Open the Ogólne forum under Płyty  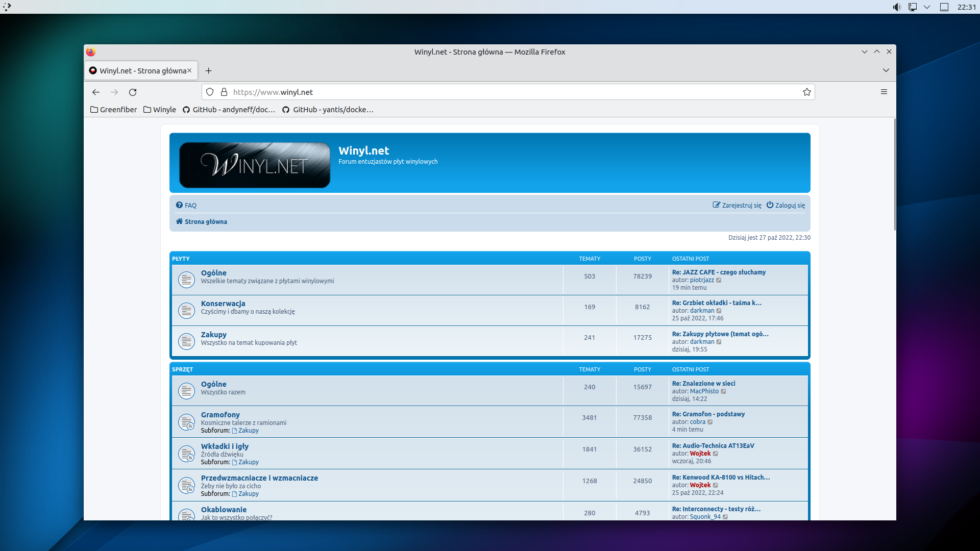[214, 273]
